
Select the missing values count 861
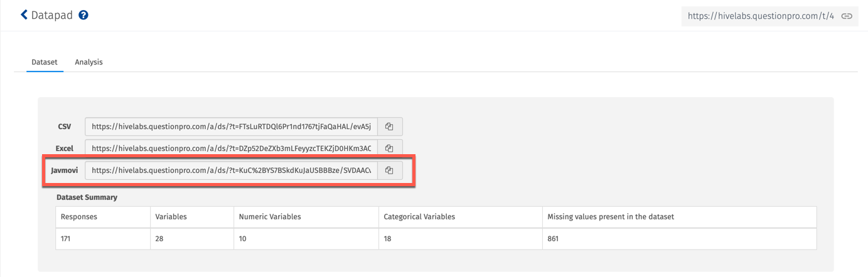[553, 239]
